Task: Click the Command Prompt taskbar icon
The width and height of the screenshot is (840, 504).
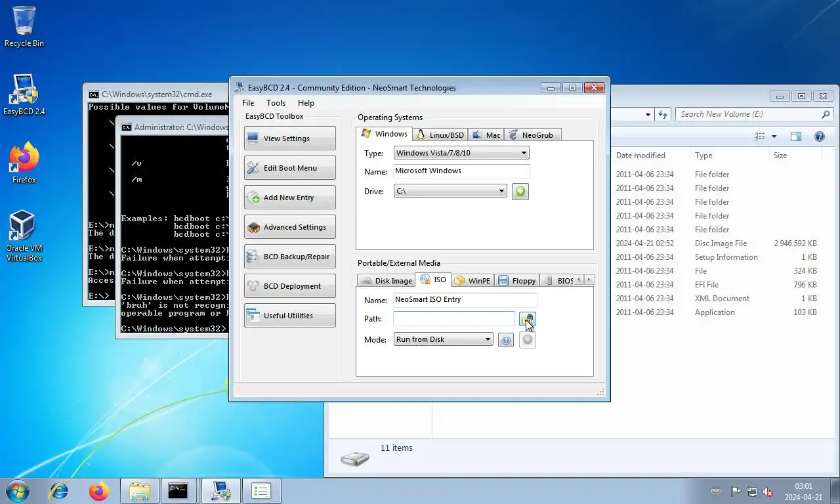Action: tap(178, 491)
